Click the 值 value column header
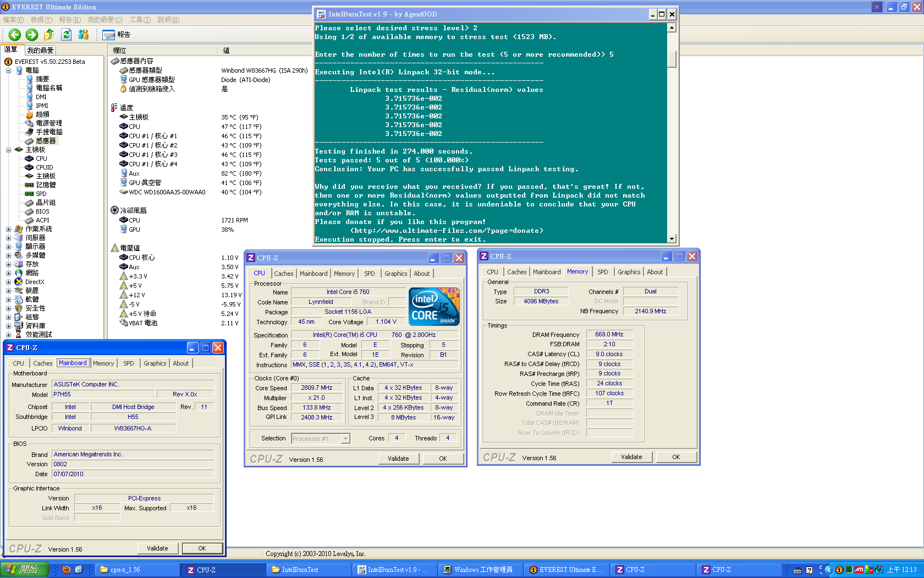The height and width of the screenshot is (578, 924). click(226, 50)
